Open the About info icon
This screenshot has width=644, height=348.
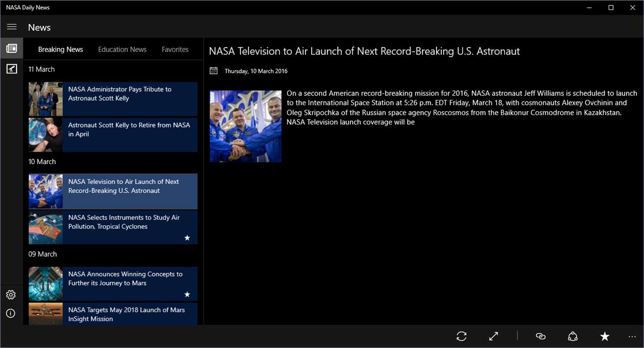click(x=11, y=313)
